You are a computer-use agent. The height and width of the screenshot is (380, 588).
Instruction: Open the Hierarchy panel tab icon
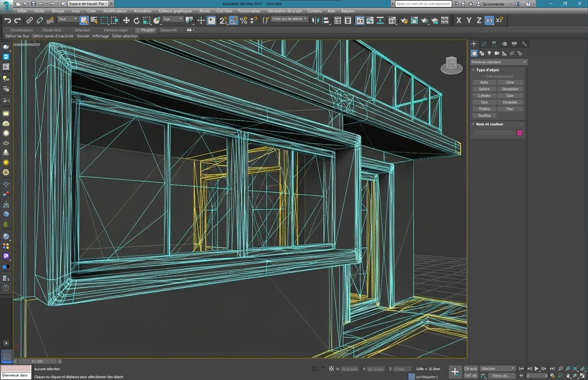(494, 44)
